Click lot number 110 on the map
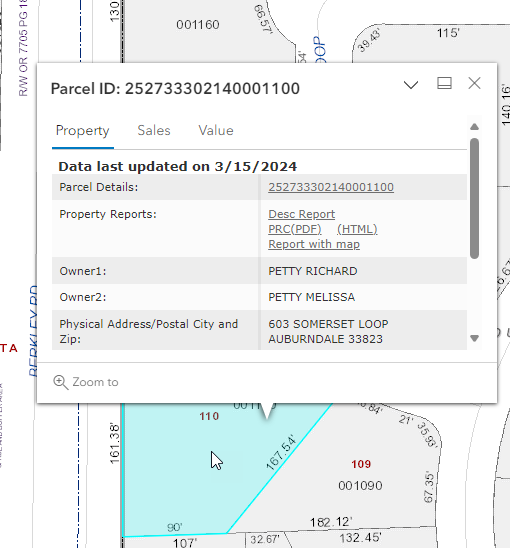 (x=209, y=416)
